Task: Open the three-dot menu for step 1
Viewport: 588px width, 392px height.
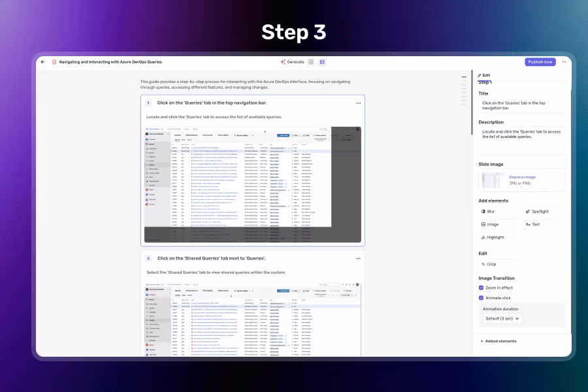Action: 359,103
